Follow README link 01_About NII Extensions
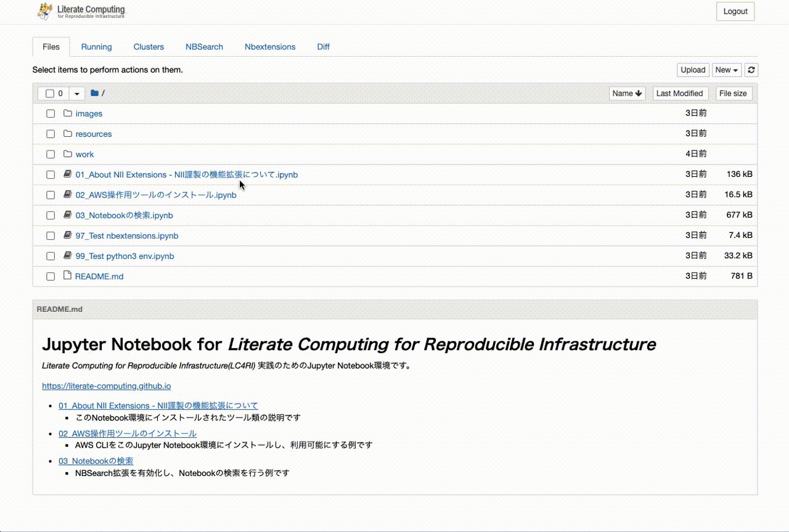The width and height of the screenshot is (789, 532). 158,406
